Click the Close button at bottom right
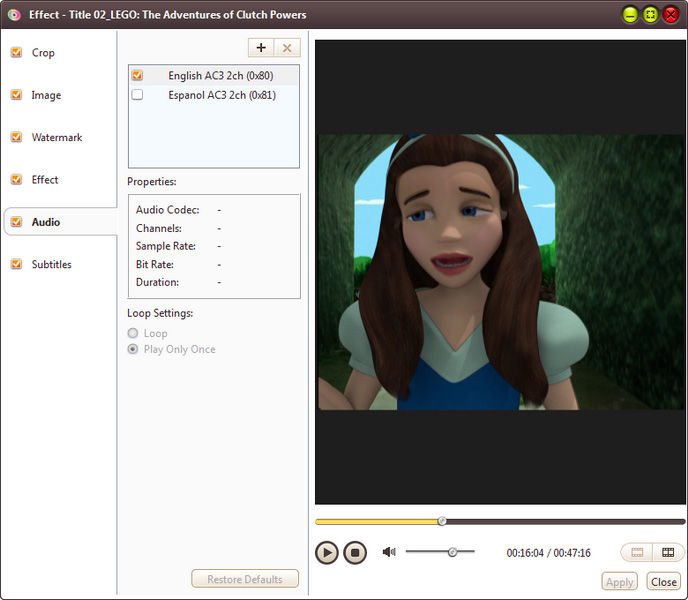The width and height of the screenshot is (688, 600). (x=663, y=582)
